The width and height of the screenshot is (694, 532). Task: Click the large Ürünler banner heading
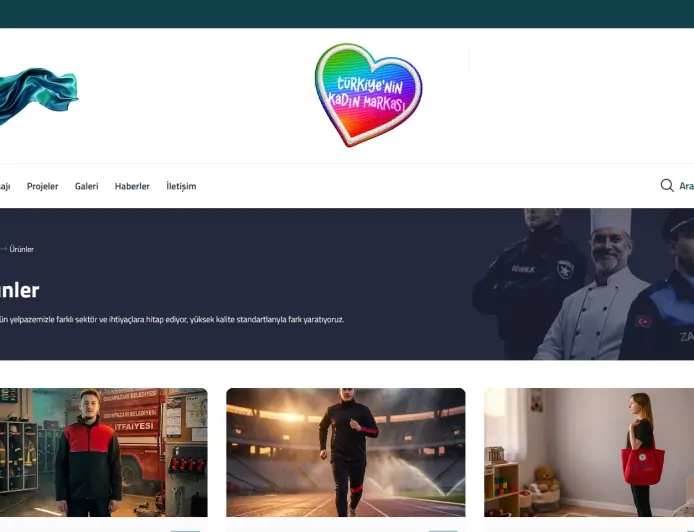coord(19,290)
